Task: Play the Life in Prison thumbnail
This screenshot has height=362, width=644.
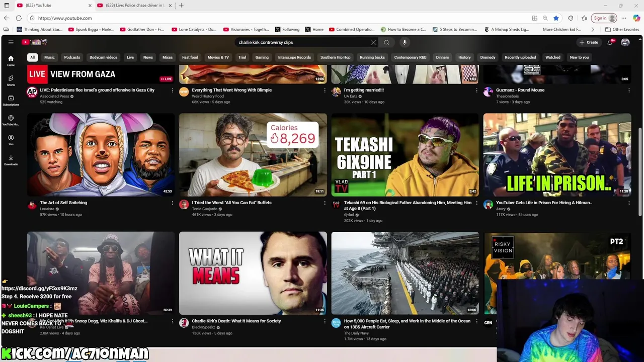Action: pos(557,154)
